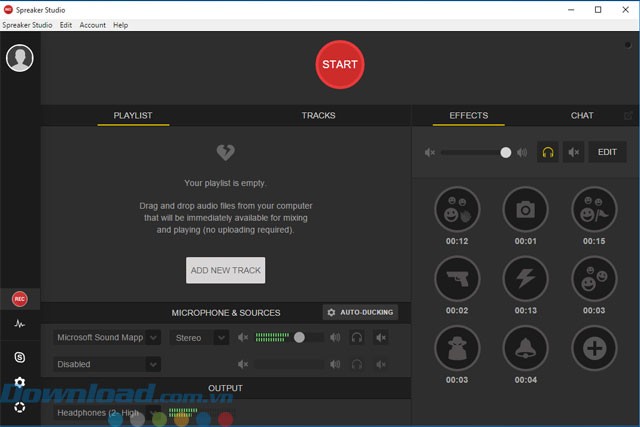Toggle effects headphone monitoring
The image size is (640, 427).
point(548,152)
